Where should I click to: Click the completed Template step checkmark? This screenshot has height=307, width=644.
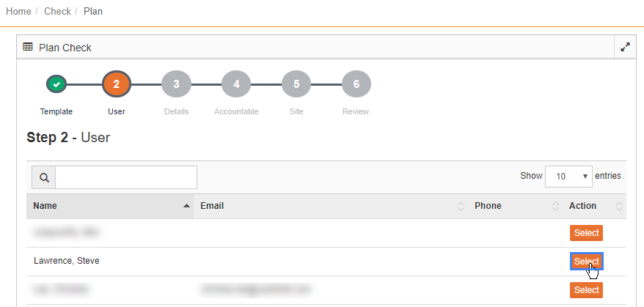click(x=56, y=84)
